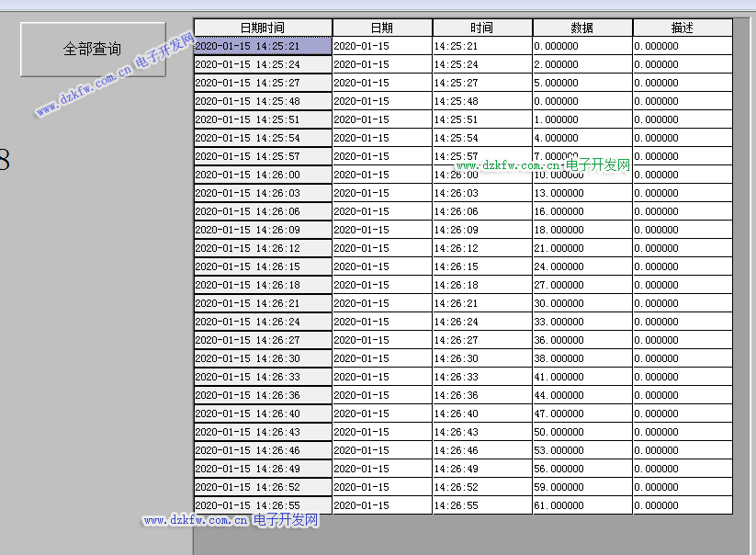Select row header 2020-01-15 14:26:55
Viewport: 756px width, 555px height.
[x=263, y=505]
